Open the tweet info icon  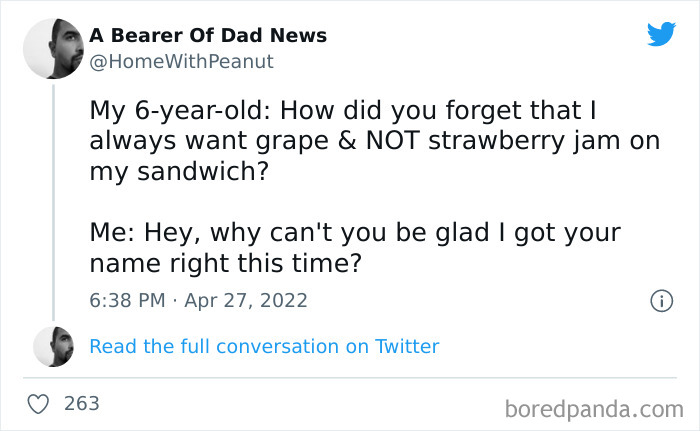[660, 300]
